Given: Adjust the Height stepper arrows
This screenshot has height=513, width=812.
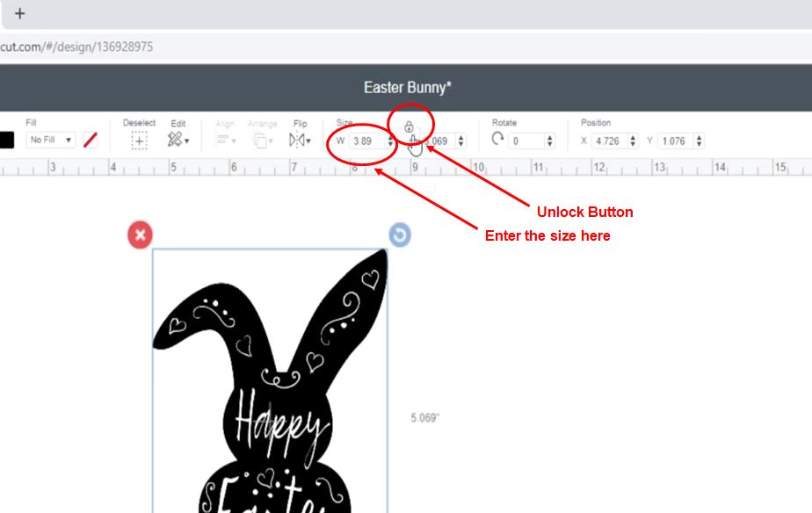Looking at the screenshot, I should [460, 141].
